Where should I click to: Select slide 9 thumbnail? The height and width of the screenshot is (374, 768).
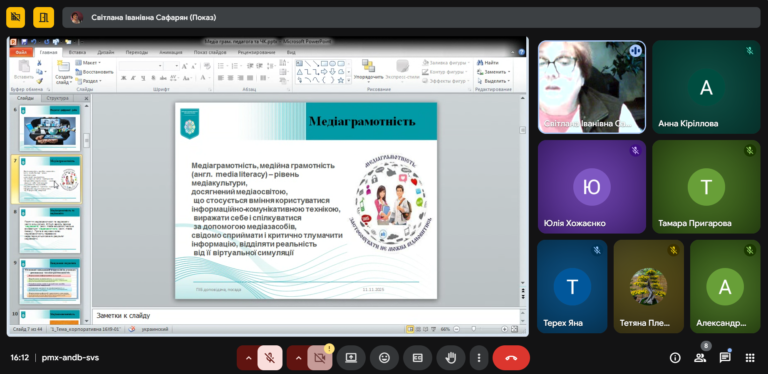[50, 281]
